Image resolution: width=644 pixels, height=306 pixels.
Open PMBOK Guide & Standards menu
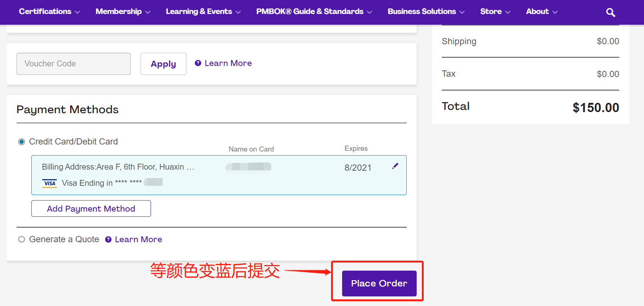point(314,12)
